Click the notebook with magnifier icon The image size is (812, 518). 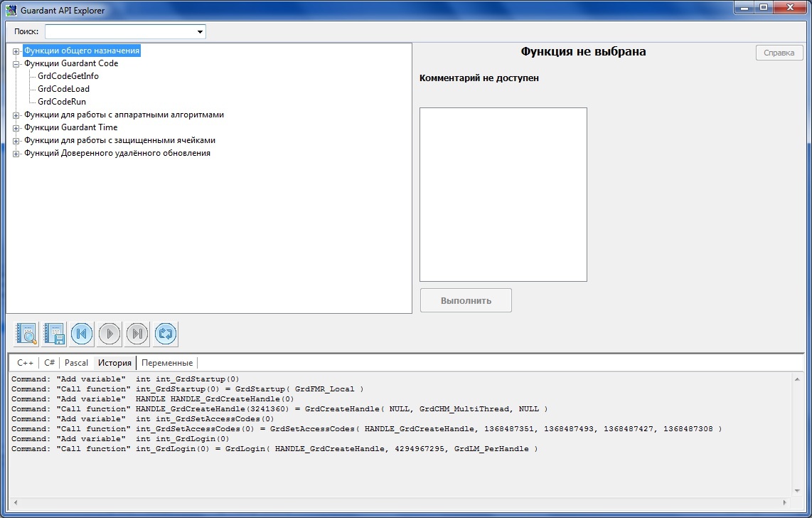[x=27, y=334]
